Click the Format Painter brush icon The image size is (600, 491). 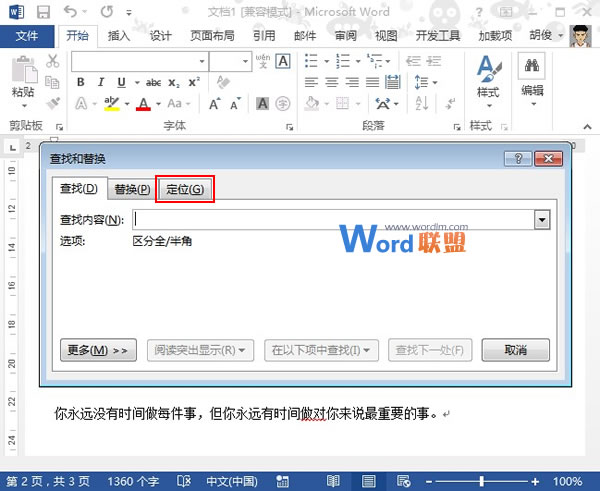coord(53,103)
